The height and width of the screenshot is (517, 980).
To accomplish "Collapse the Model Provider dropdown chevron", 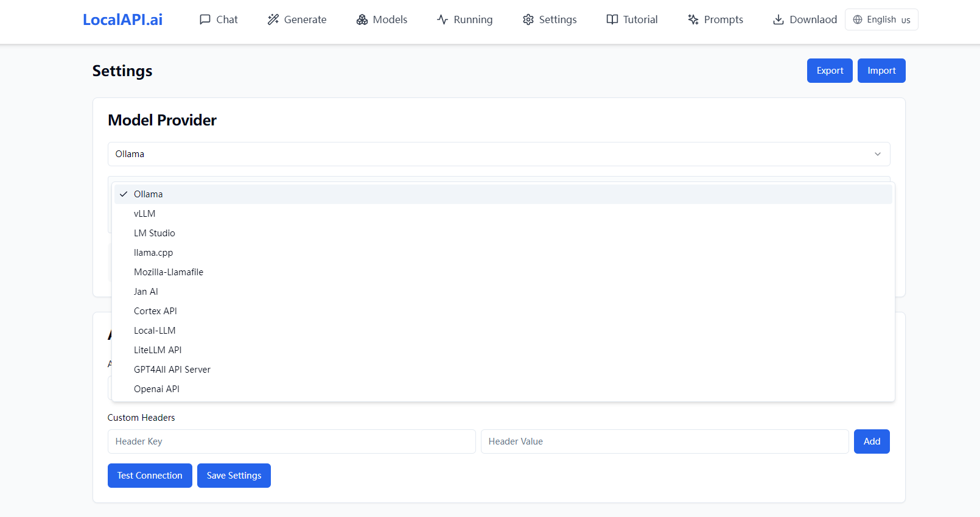I will coord(878,154).
